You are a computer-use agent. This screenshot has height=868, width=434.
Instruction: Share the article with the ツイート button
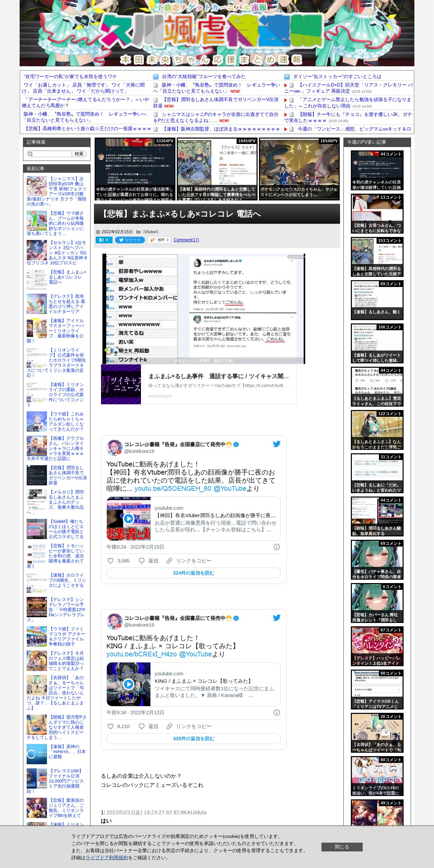point(130,240)
